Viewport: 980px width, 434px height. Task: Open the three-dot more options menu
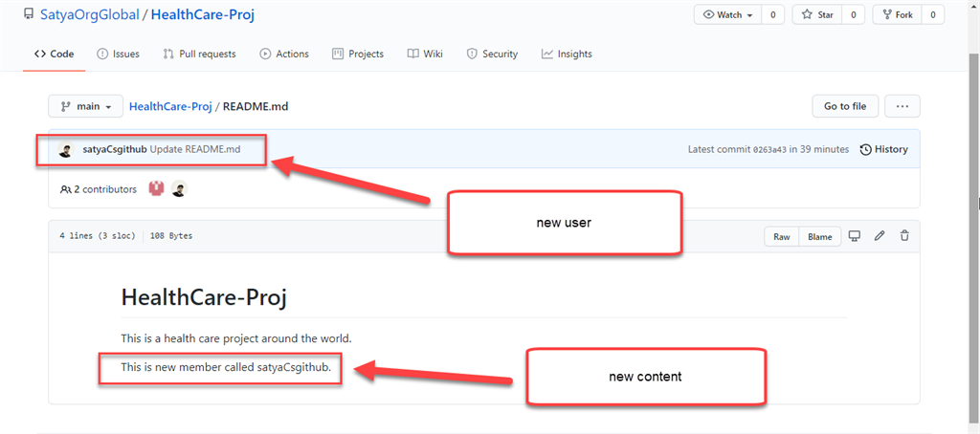point(902,106)
